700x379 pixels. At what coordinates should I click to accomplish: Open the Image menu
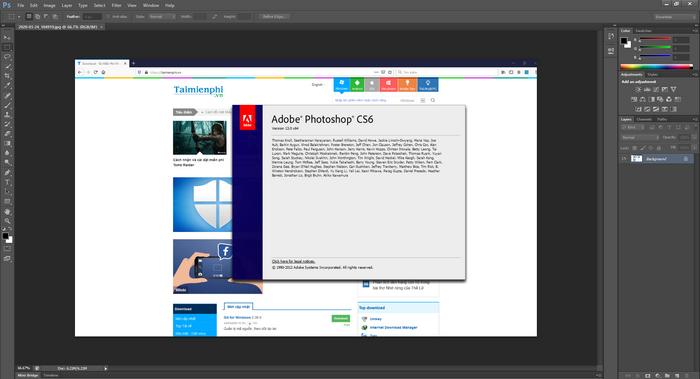coord(49,5)
